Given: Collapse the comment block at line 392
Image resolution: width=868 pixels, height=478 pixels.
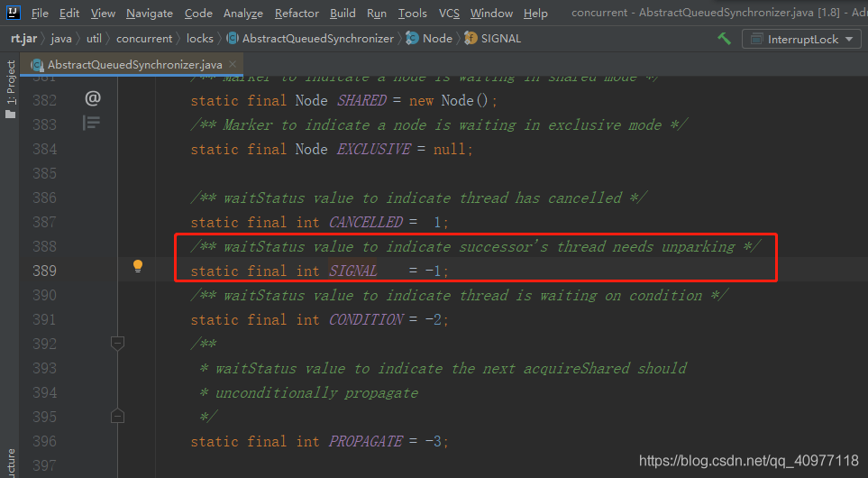Looking at the screenshot, I should (117, 343).
